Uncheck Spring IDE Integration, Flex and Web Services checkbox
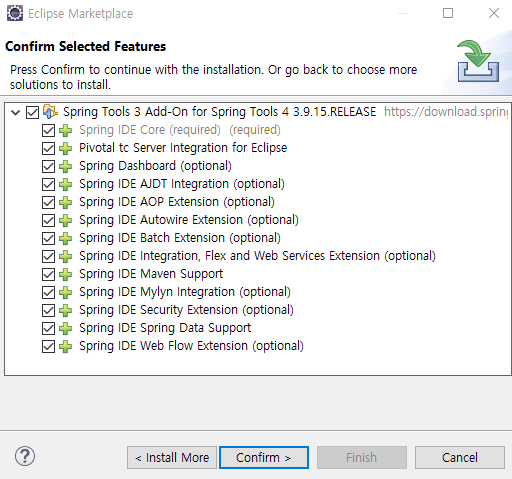512x479 pixels. coord(48,256)
